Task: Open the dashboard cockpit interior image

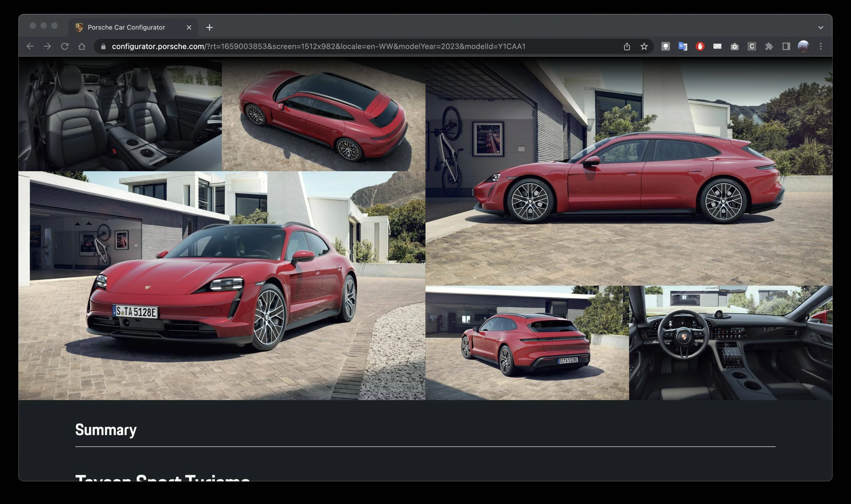Action: [x=731, y=343]
